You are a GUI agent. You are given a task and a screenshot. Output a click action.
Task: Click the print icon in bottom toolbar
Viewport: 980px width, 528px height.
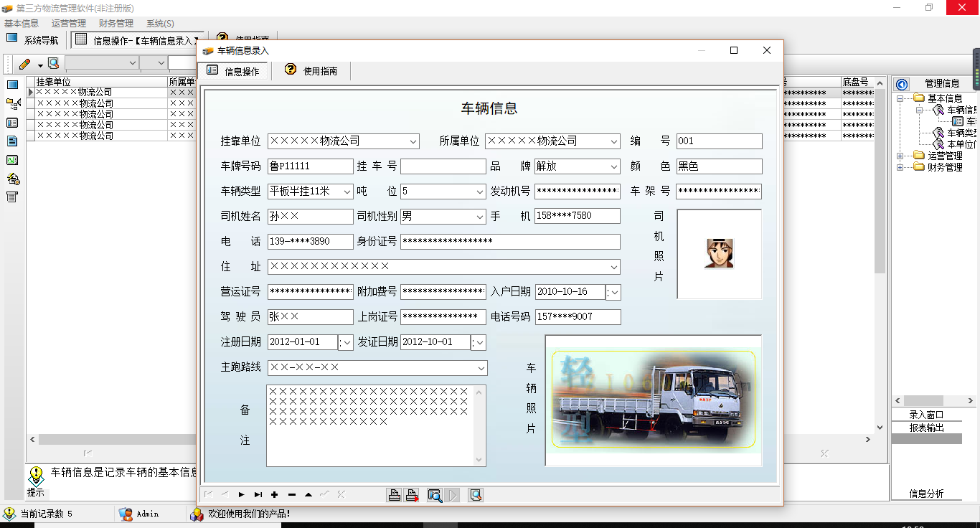click(394, 495)
